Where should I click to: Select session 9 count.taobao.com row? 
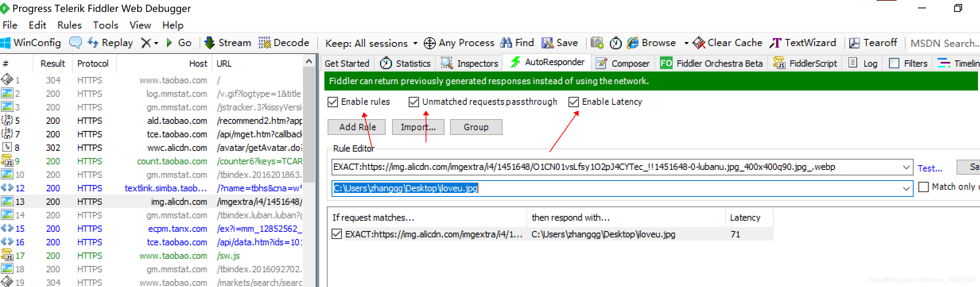click(x=151, y=161)
